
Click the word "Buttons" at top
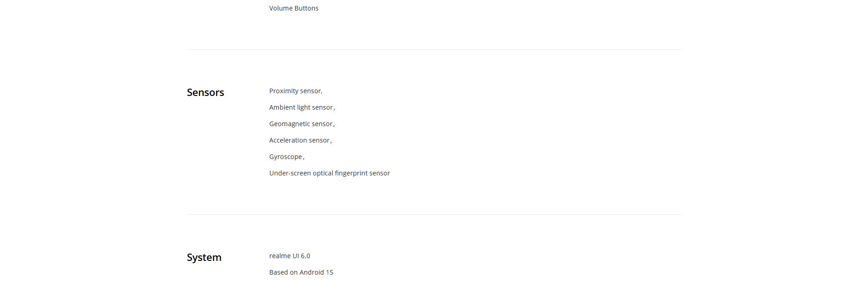tap(307, 8)
